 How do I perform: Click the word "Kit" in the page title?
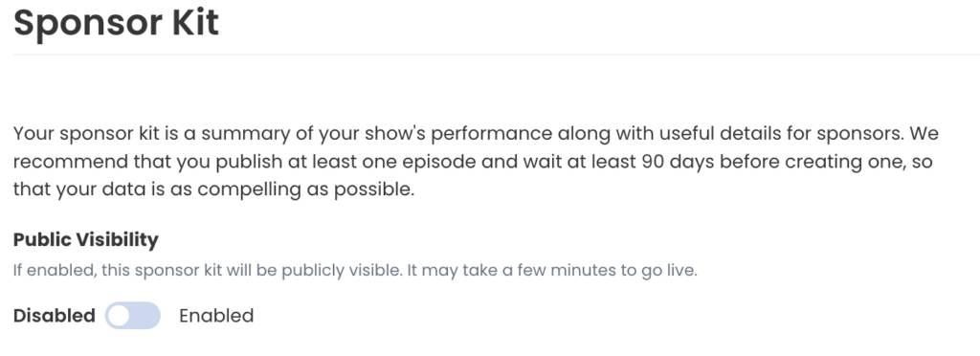point(195,21)
